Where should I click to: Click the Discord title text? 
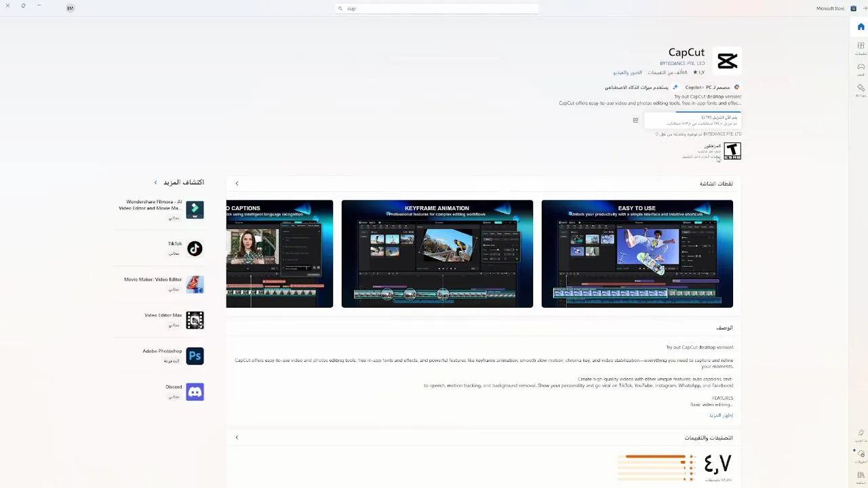[174, 386]
